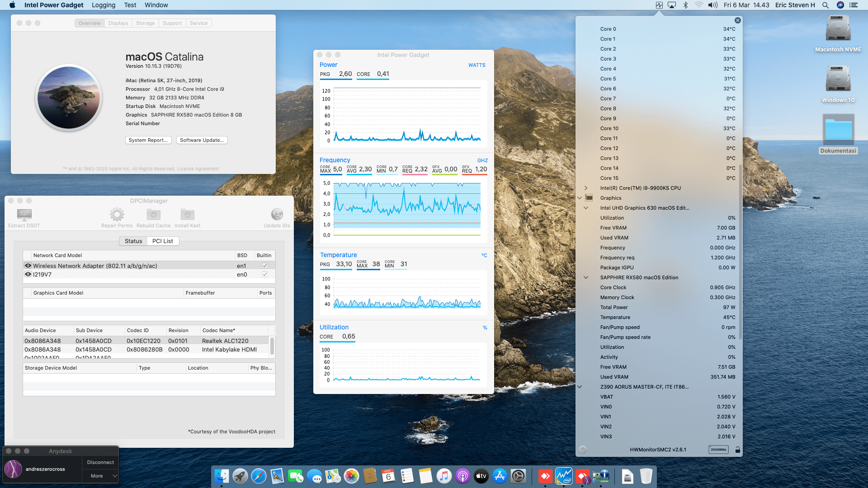Open HWMonitorSMC2 settings gear icon
This screenshot has height=488, width=868.
583,450
